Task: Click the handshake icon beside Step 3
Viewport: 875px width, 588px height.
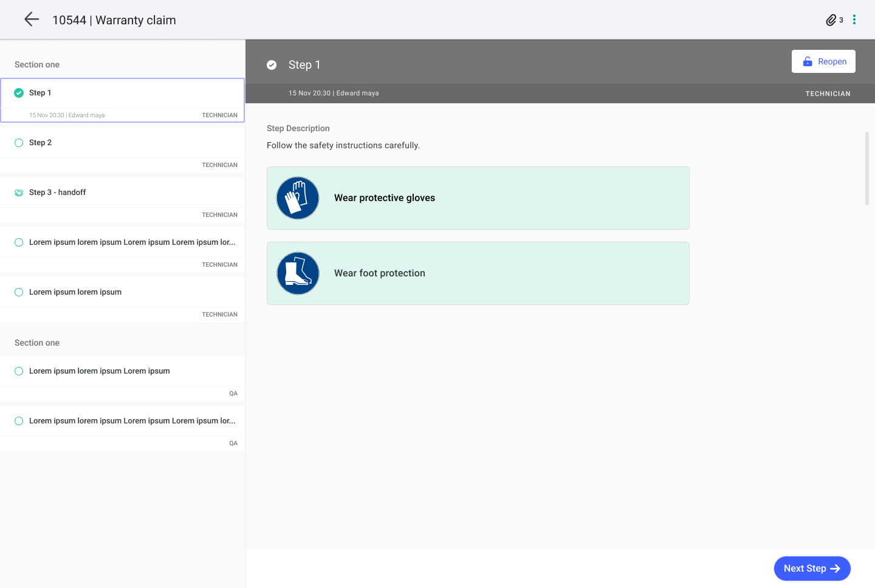Action: click(x=19, y=193)
